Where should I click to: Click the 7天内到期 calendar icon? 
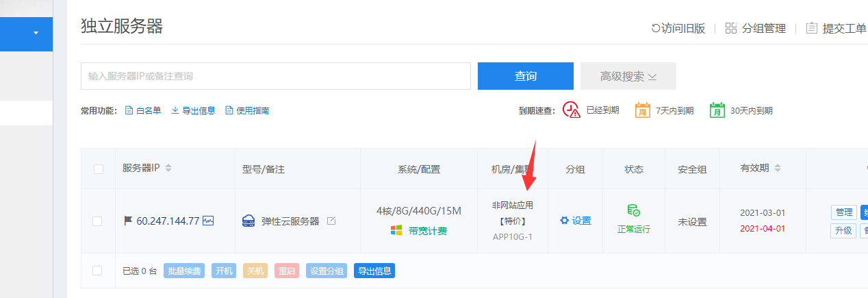pyautogui.click(x=643, y=110)
